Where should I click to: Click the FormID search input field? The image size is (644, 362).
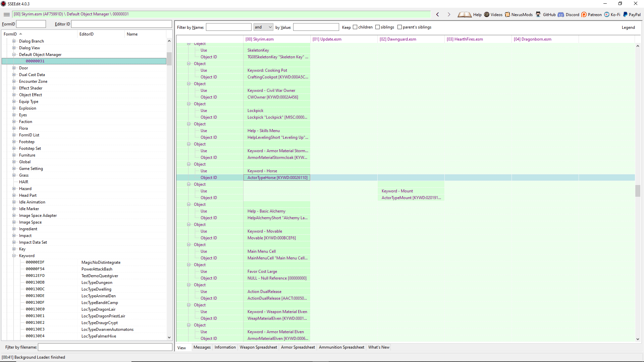click(31, 24)
